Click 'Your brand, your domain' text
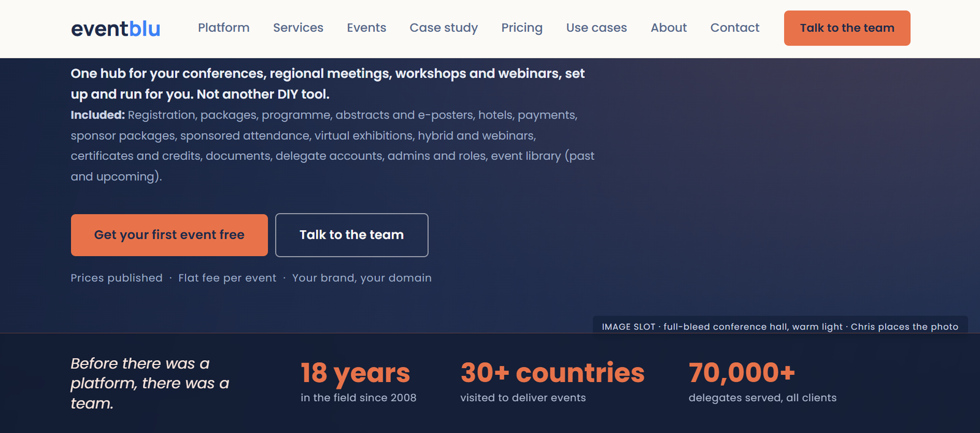This screenshot has height=433, width=980. click(x=362, y=278)
